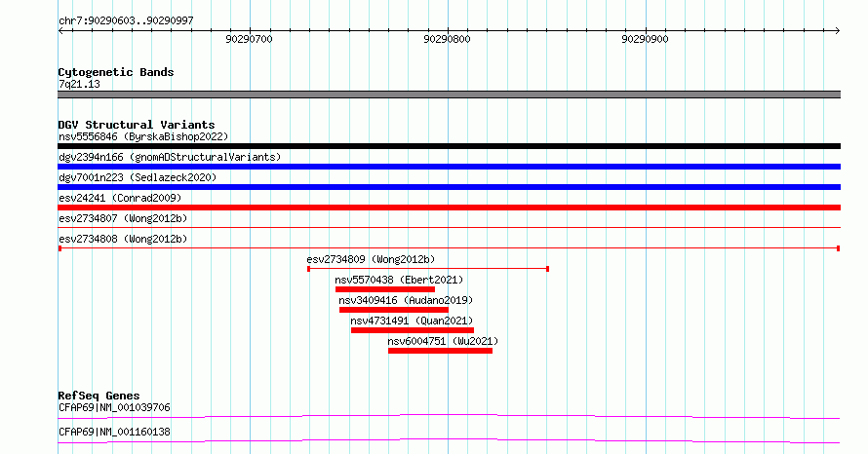Click the red nsv6004751 variant bar
The height and width of the screenshot is (454, 868).
point(440,351)
